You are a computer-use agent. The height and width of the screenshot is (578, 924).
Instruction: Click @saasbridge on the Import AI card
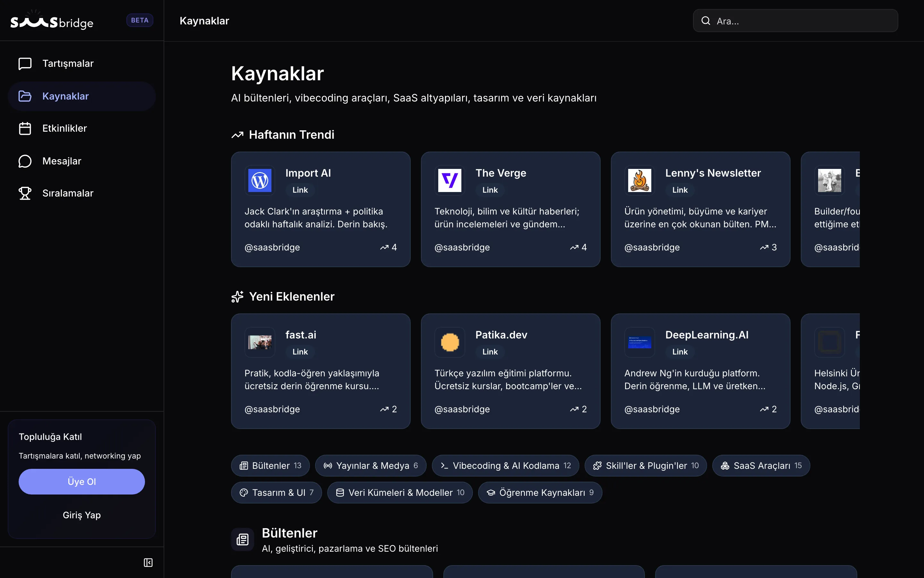point(272,247)
